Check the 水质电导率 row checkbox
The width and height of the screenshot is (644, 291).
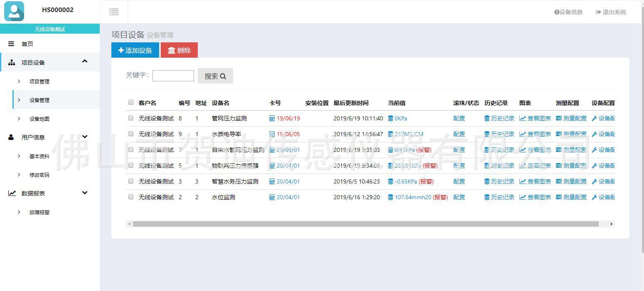coord(131,134)
